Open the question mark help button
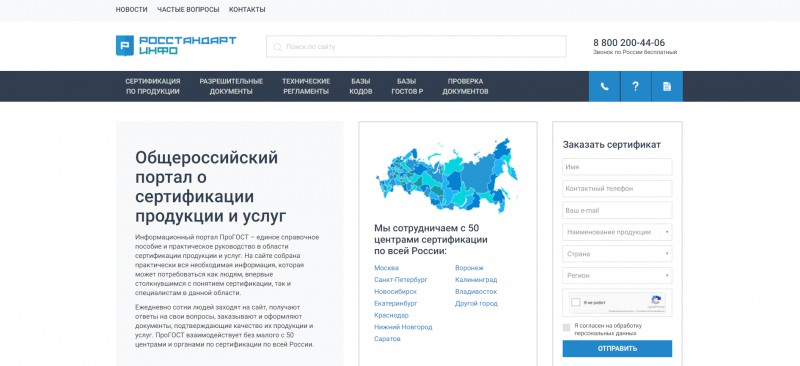This screenshot has height=366, width=800. point(636,86)
